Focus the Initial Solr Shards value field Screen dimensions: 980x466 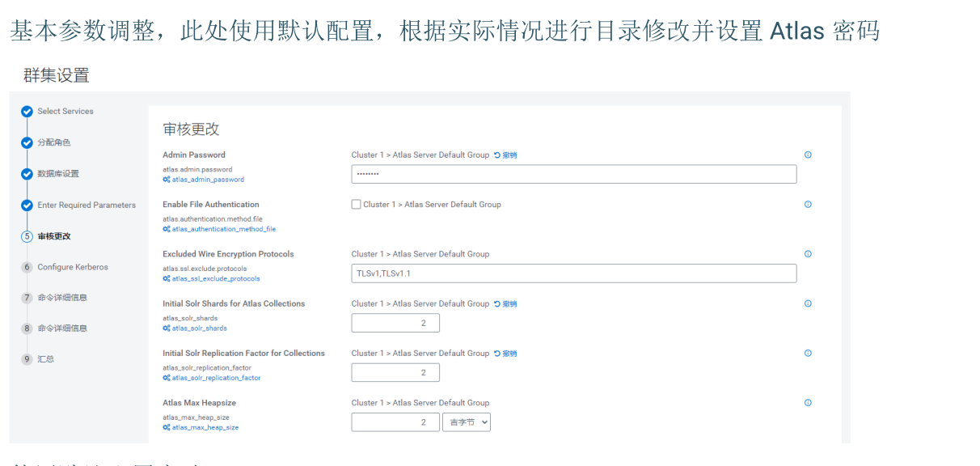pyautogui.click(x=395, y=323)
